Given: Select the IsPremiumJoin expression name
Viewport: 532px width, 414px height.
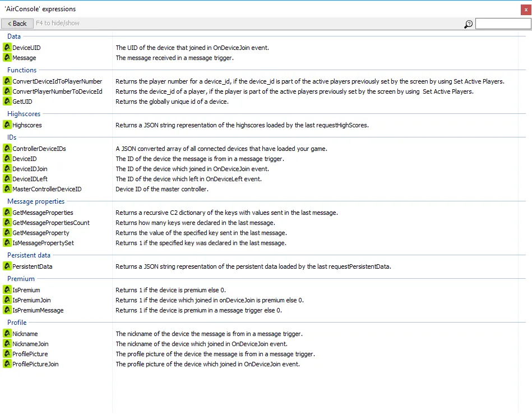Looking at the screenshot, I should click(31, 300).
